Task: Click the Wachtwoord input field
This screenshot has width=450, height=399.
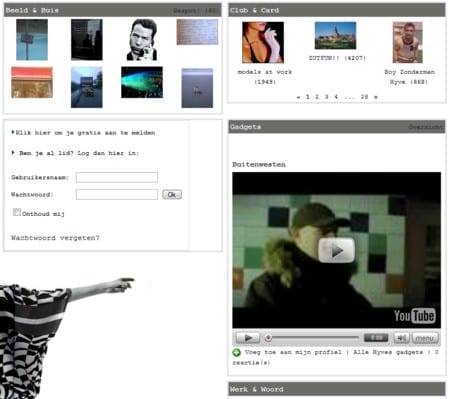Action: coord(117,194)
